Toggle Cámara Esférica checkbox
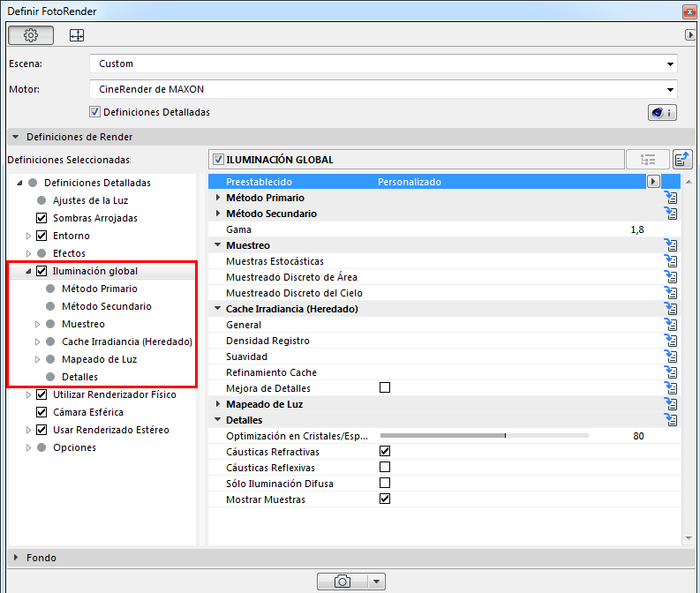The image size is (700, 593). click(x=41, y=412)
